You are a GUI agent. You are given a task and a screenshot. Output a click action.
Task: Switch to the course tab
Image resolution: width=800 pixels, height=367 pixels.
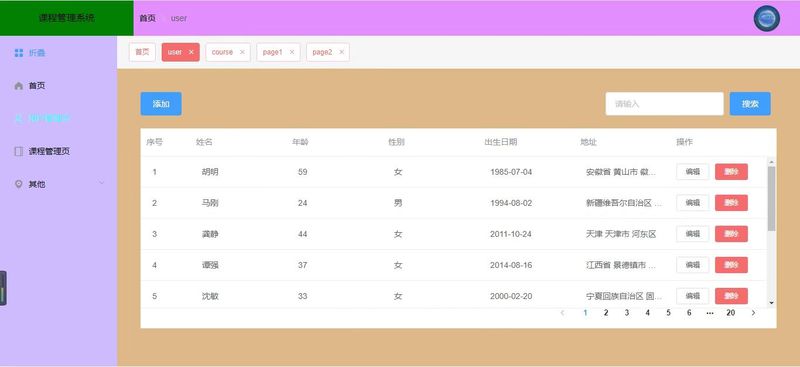(222, 52)
